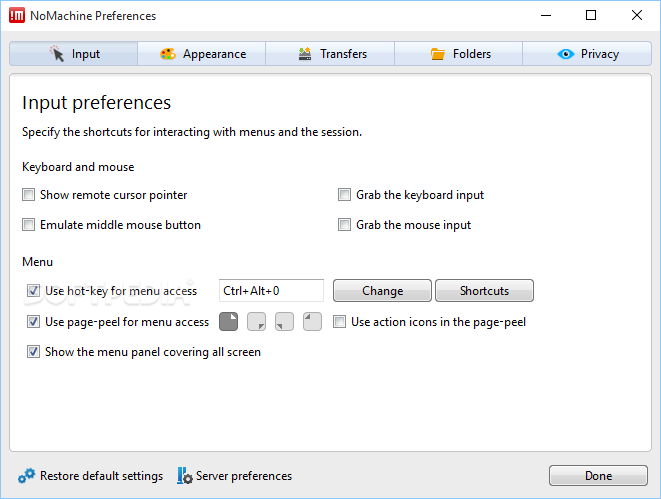This screenshot has width=661, height=499.
Task: Click the Server preferences icon
Action: 185,476
